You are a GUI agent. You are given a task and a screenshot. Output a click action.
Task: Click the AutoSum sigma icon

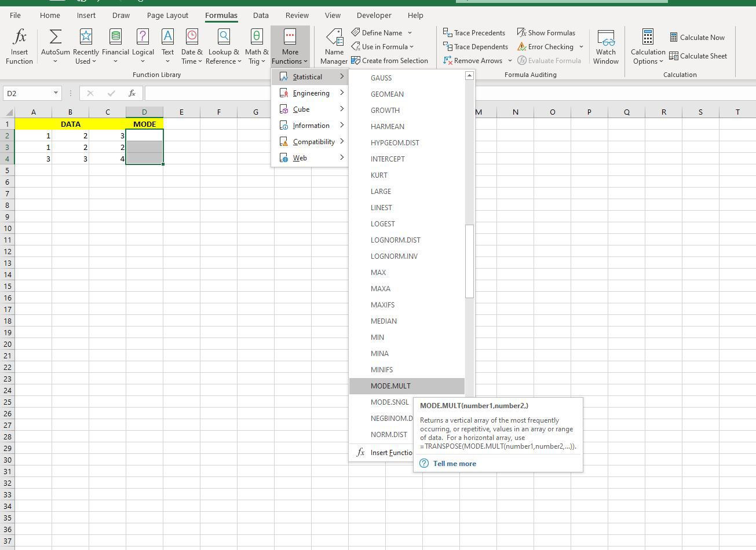[x=55, y=37]
